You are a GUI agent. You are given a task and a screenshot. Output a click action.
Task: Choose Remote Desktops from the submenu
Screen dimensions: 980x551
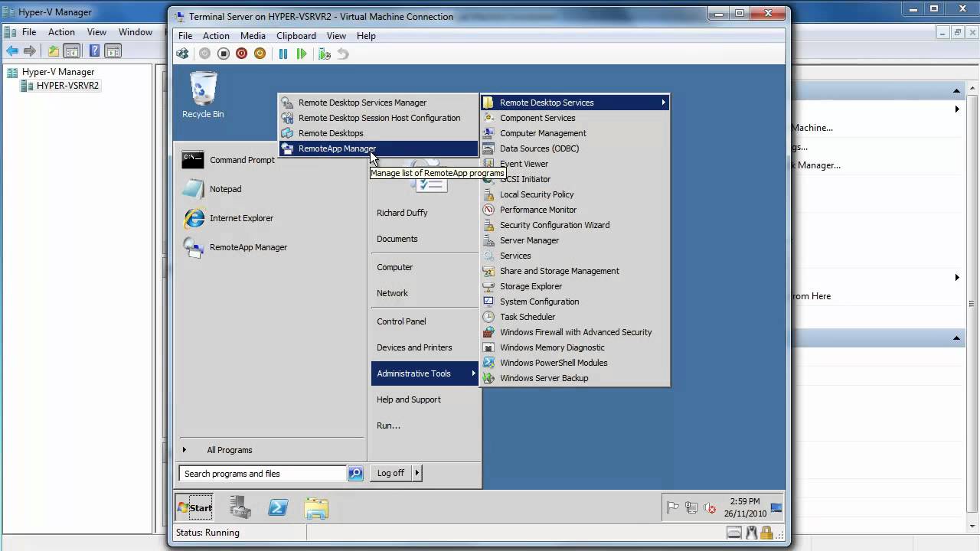378,133
